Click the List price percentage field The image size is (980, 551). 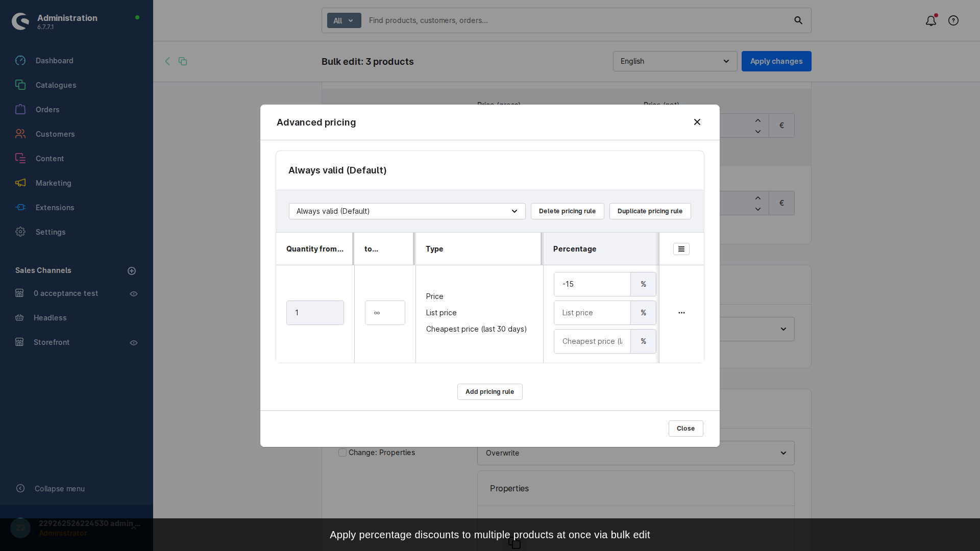click(x=592, y=313)
